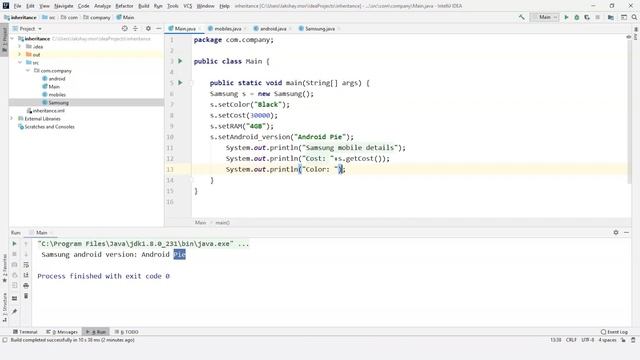Image resolution: width=640 pixels, height=360 pixels.
Task: Open Search Everywhere magnifier icon
Action: click(x=634, y=17)
